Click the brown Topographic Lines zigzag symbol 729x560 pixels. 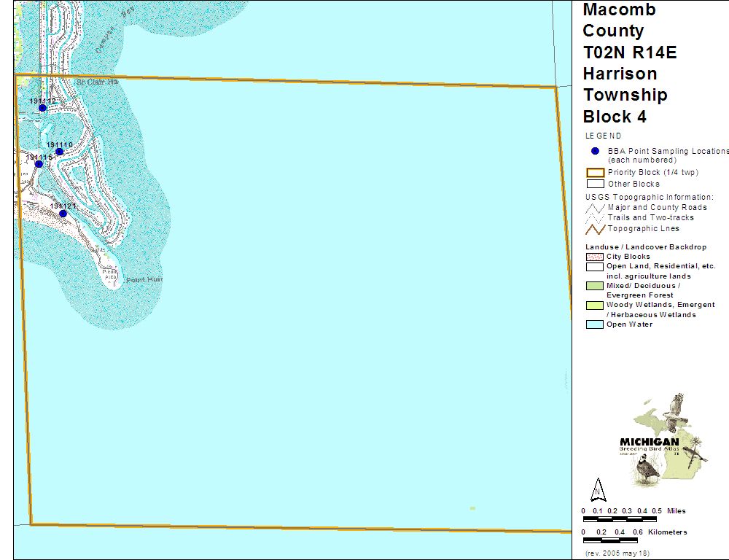[x=595, y=229]
